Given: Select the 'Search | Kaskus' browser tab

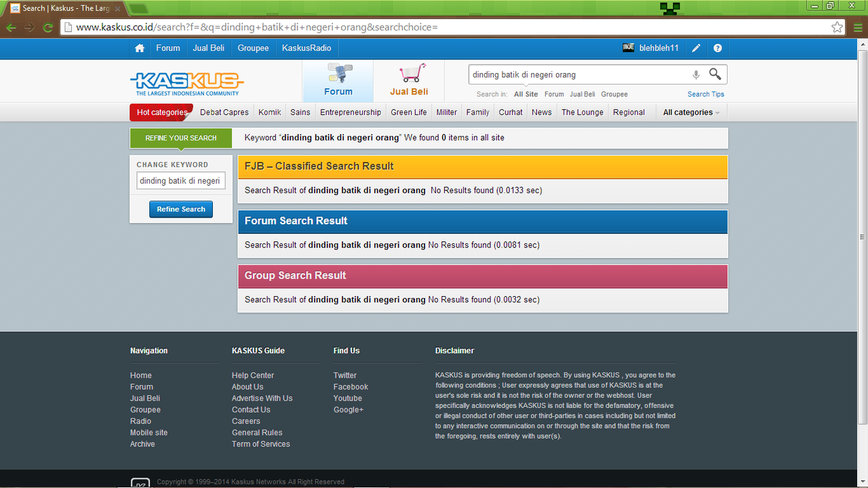Looking at the screenshot, I should point(65,8).
